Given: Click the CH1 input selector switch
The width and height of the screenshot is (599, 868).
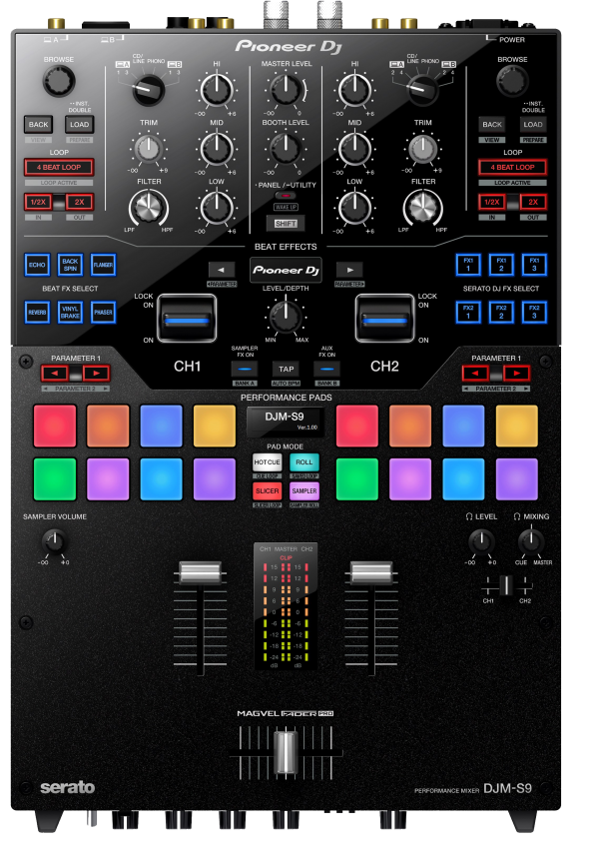Looking at the screenshot, I should [x=148, y=89].
